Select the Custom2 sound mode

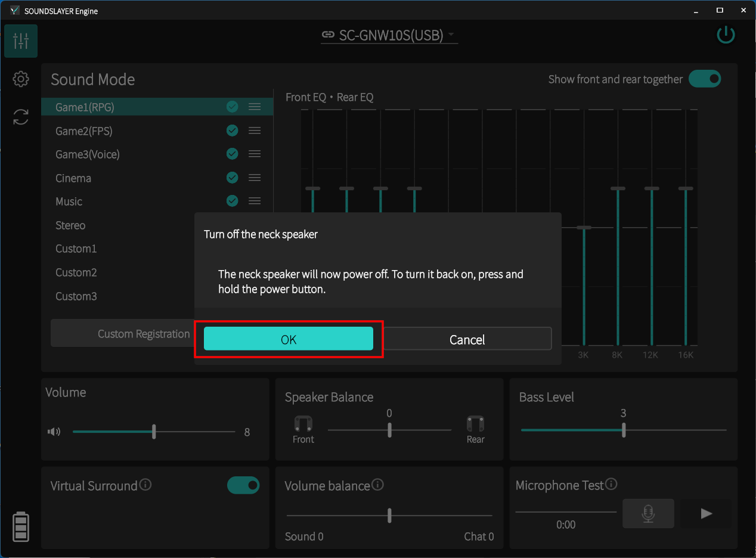point(76,272)
